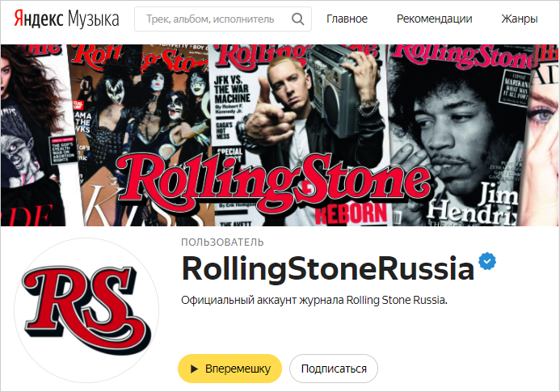
Task: Click the leftmost dark-haired woman magazine cover
Action: (x=34, y=135)
